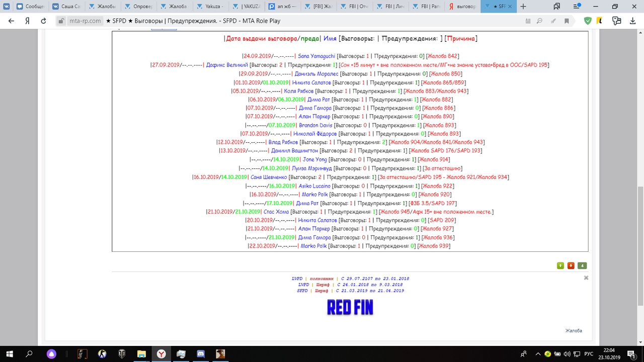
Task: Click the name Brandon Davis
Action: point(315,125)
